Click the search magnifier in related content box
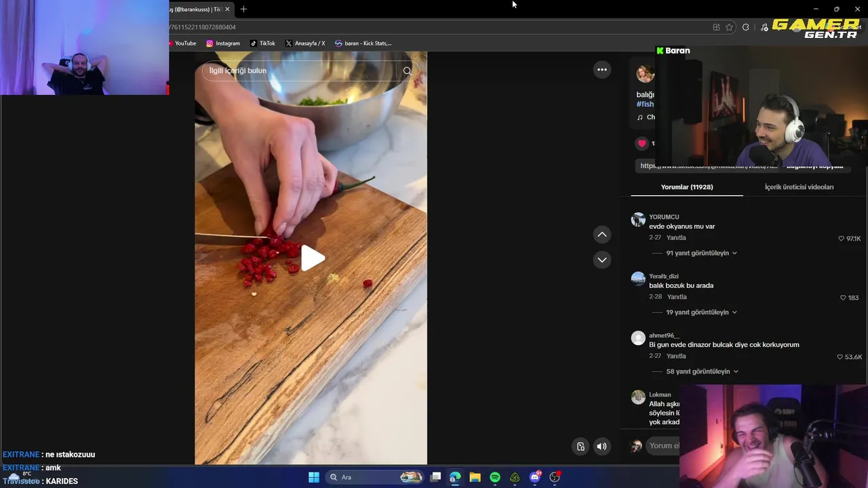 click(407, 70)
